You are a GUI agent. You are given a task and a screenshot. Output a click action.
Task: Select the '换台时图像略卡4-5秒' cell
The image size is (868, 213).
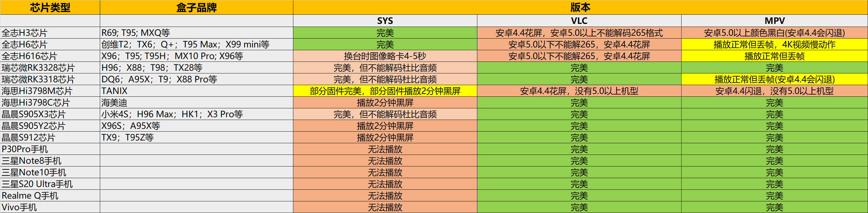click(385, 56)
